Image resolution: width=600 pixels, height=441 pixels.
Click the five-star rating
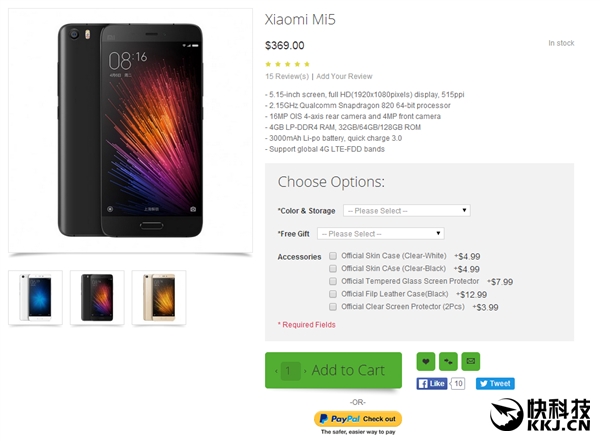(287, 64)
